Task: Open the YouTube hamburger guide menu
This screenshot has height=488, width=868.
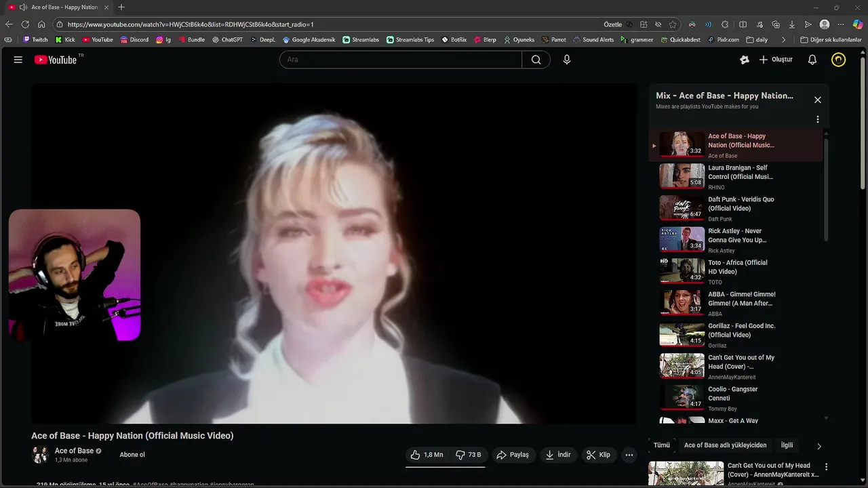Action: point(18,60)
